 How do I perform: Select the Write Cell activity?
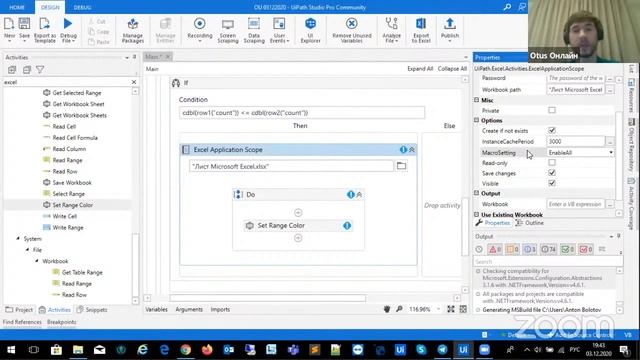(x=64, y=216)
